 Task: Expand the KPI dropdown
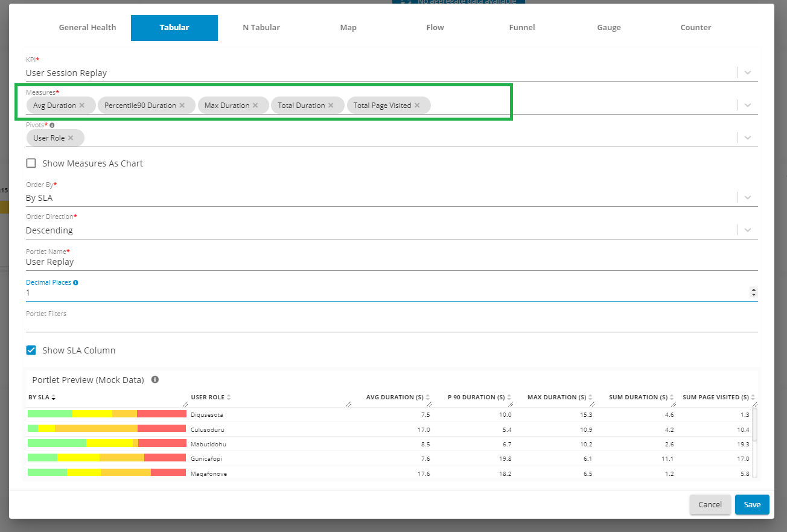[x=748, y=73]
